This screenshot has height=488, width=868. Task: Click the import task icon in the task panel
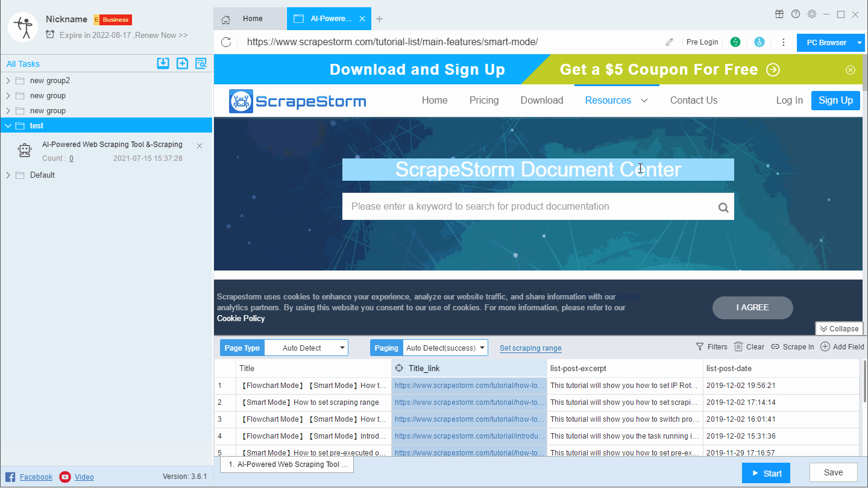pyautogui.click(x=163, y=63)
